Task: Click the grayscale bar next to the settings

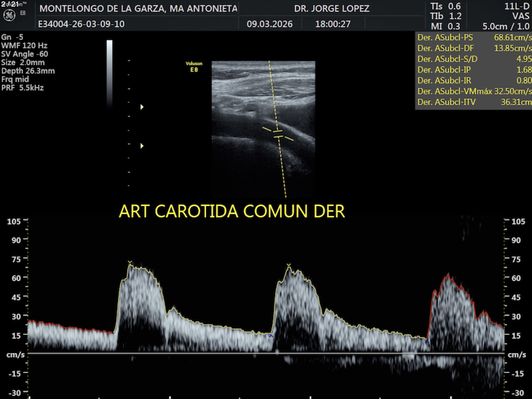Action: click(x=109, y=73)
